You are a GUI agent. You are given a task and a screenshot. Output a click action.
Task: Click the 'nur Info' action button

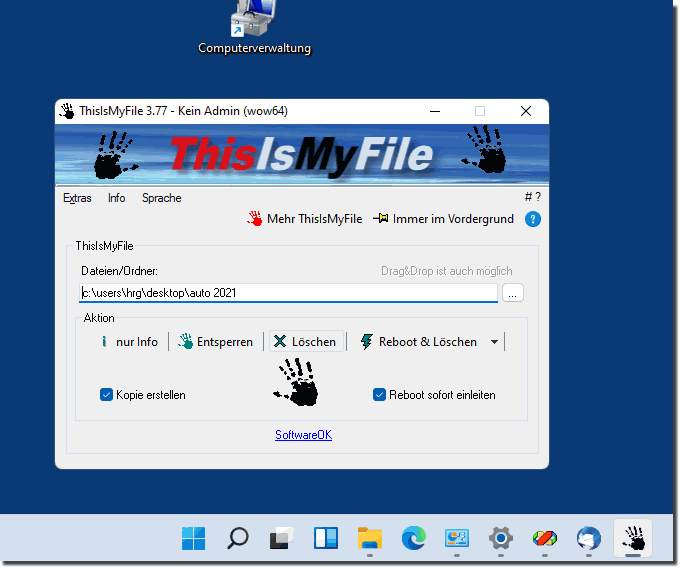tap(129, 342)
